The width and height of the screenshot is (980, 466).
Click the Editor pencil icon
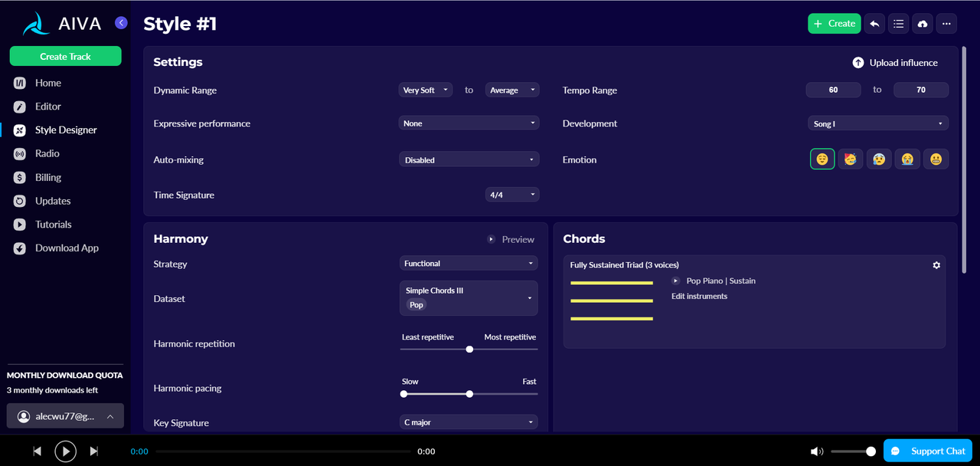pos(20,107)
